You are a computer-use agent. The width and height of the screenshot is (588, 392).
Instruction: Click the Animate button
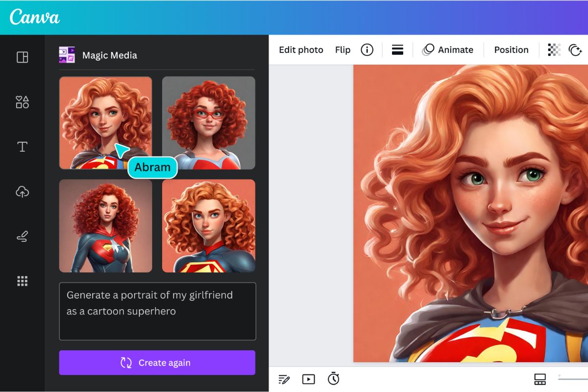pos(448,50)
